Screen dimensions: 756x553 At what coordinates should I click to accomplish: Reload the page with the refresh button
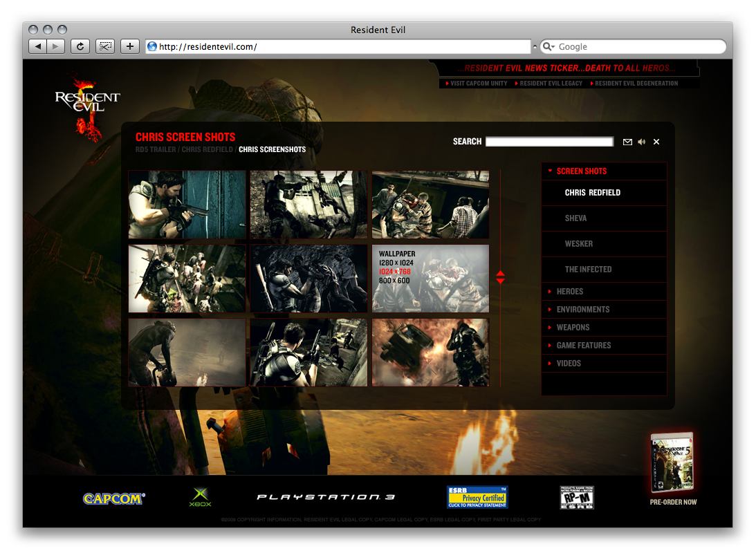point(80,46)
